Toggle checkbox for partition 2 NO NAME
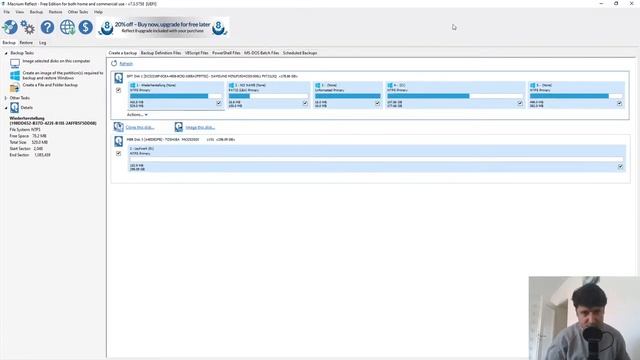 point(305,103)
